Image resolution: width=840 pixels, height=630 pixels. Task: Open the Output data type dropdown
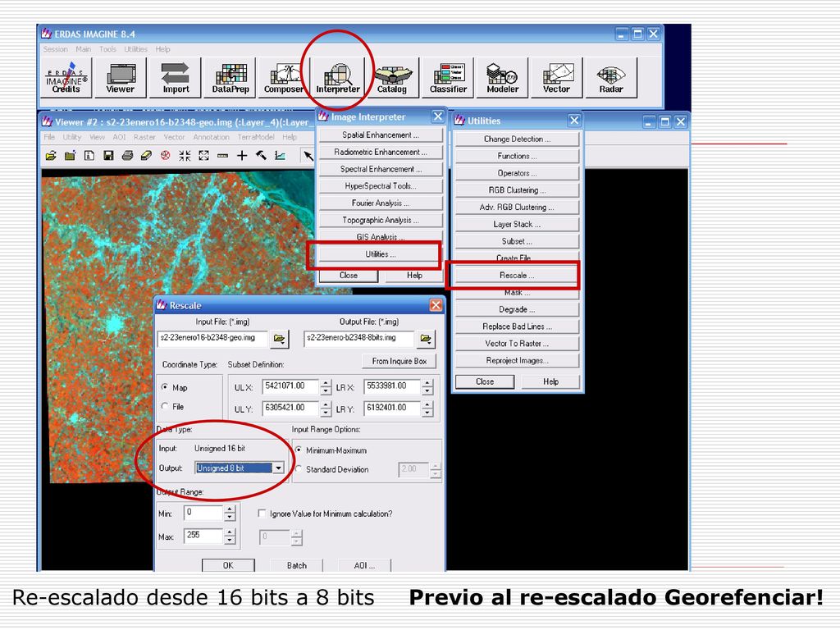point(279,468)
